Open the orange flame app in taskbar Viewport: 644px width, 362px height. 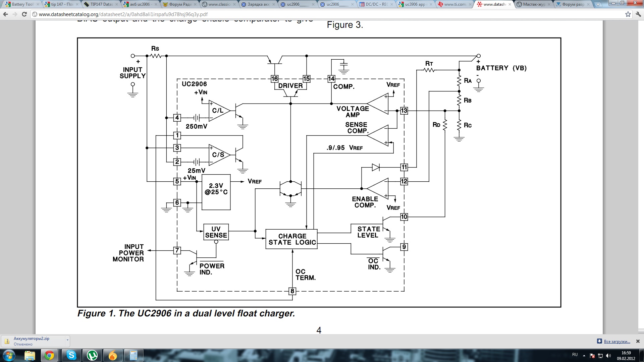click(x=113, y=355)
